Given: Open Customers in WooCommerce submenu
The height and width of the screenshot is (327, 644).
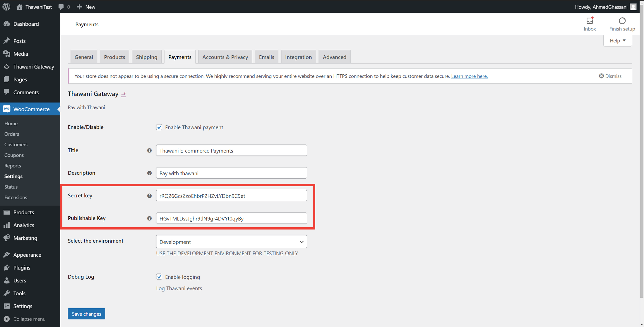Looking at the screenshot, I should (16, 145).
